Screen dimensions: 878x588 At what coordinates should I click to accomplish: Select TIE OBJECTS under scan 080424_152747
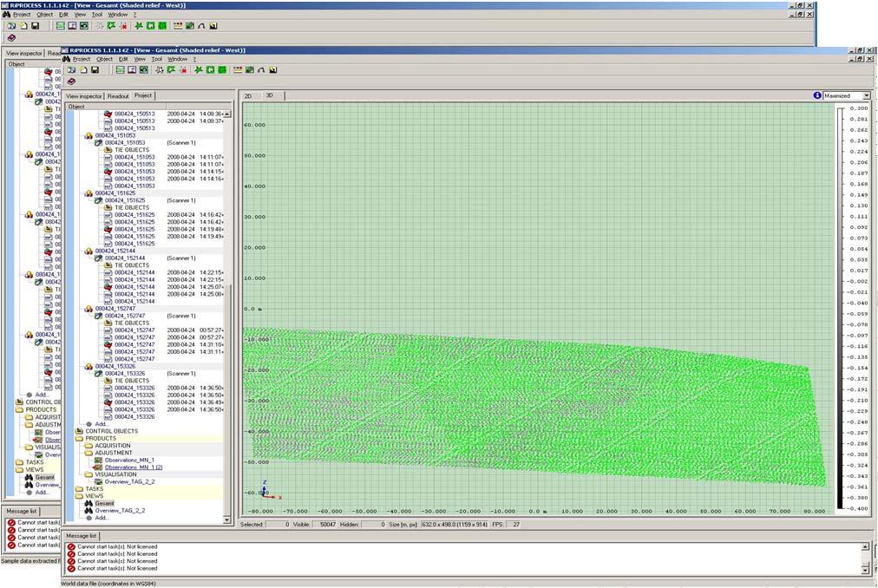pyautogui.click(x=132, y=323)
